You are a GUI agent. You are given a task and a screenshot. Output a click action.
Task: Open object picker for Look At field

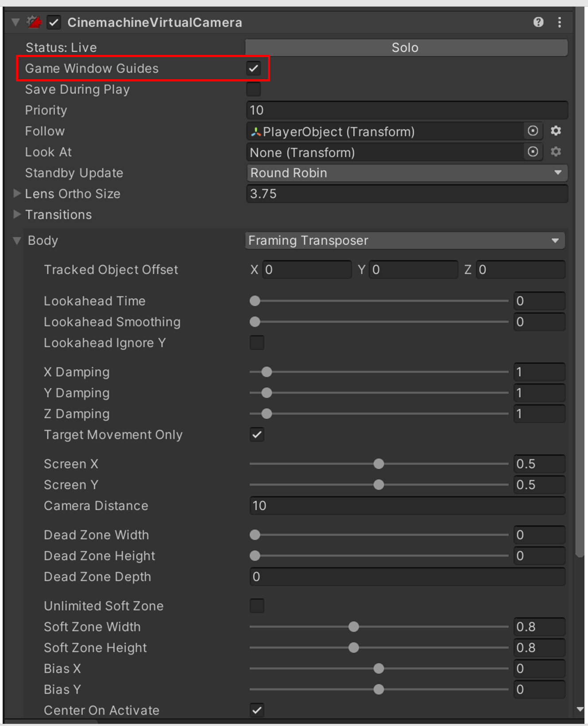pos(533,152)
